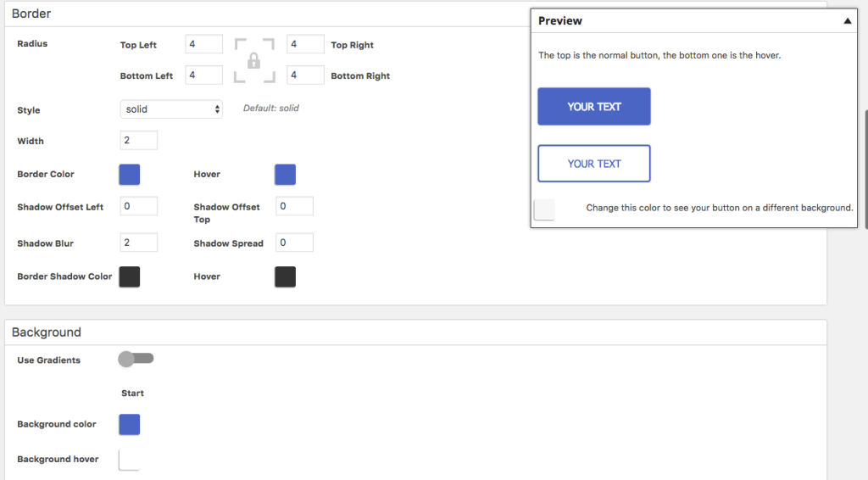Open the Border Color swatch
The width and height of the screenshot is (868, 480).
pos(130,175)
